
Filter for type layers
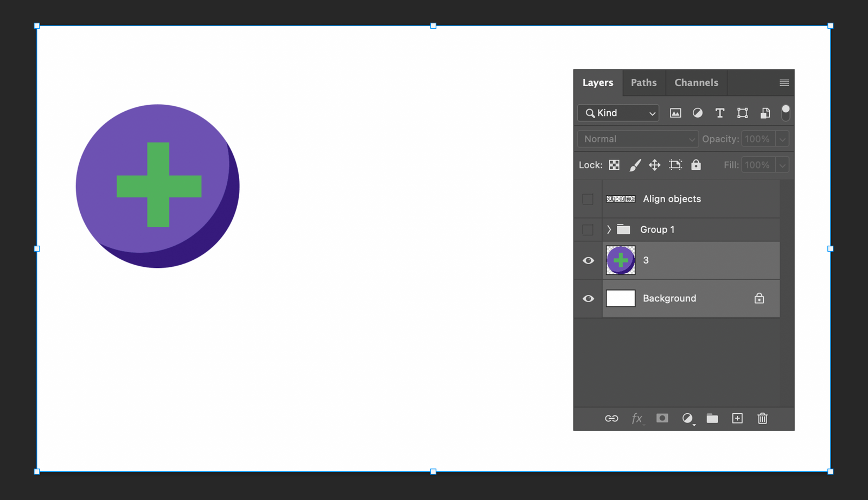point(719,113)
